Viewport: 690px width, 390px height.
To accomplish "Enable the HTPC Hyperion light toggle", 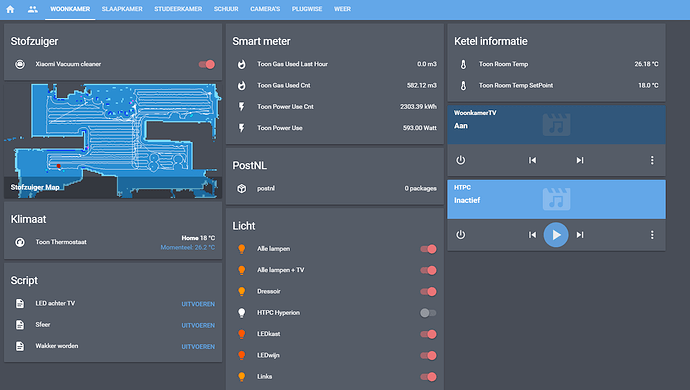I will click(428, 313).
